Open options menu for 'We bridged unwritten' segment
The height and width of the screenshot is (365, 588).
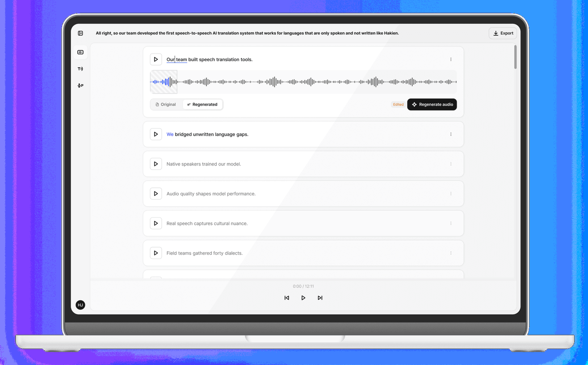pyautogui.click(x=451, y=134)
